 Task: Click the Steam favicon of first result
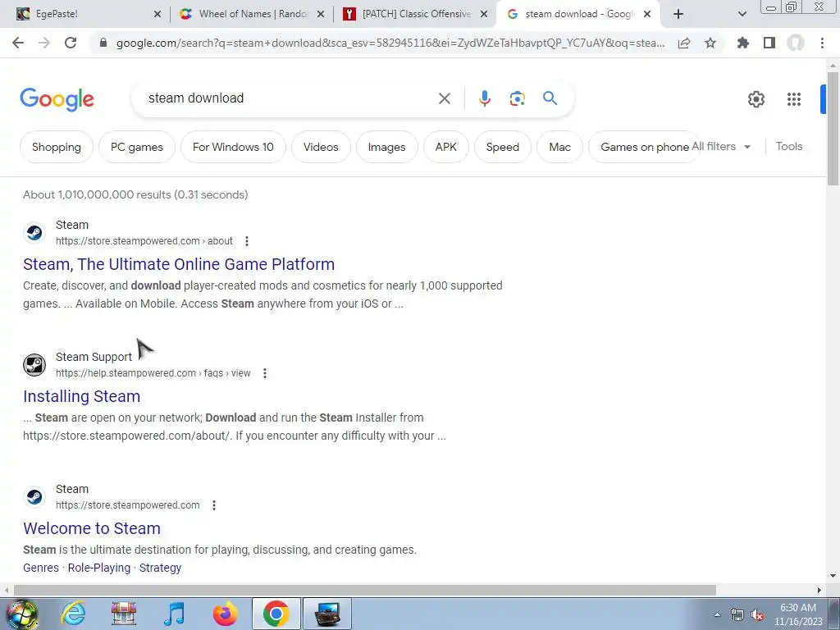[34, 232]
